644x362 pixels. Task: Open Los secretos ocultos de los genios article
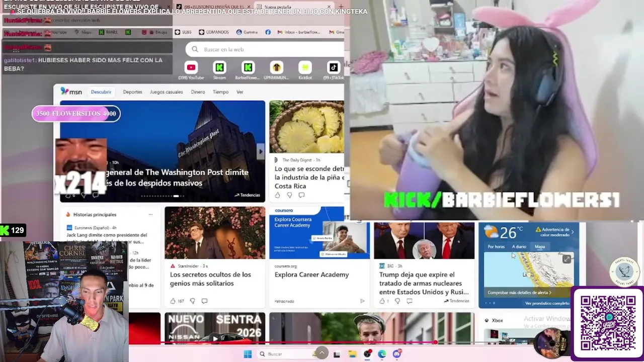tap(210, 279)
